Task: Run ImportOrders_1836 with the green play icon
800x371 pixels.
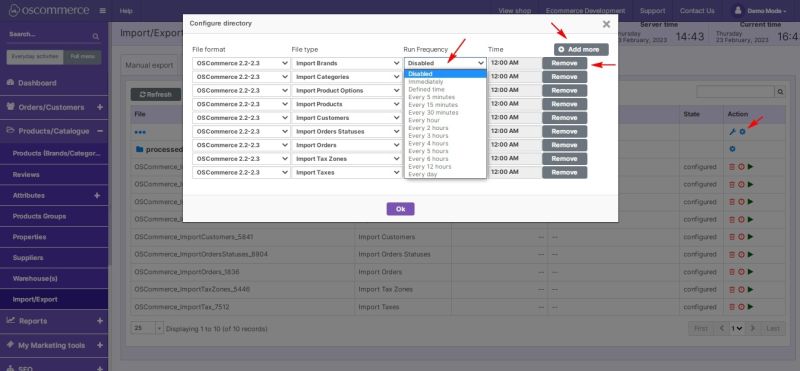Action: tap(751, 272)
